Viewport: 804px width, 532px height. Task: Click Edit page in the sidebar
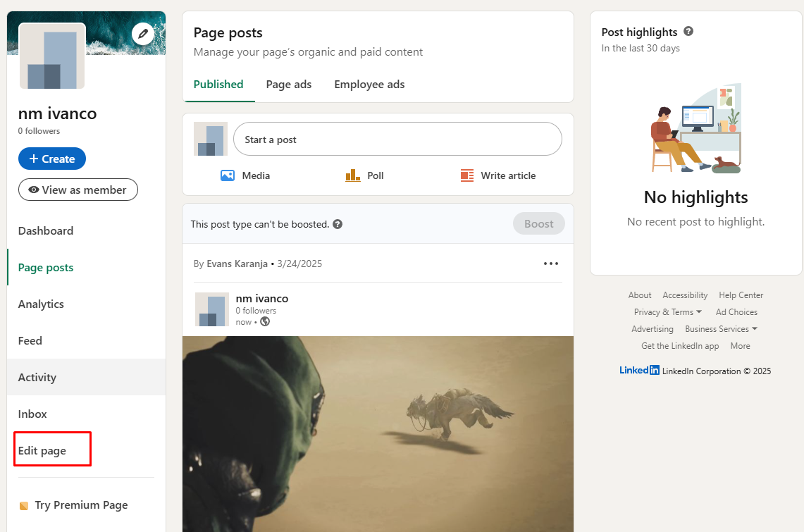[x=42, y=450]
